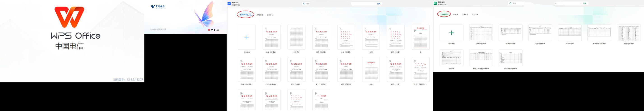The height and width of the screenshot is (111, 644).
Task: Open the 请示（5公章）template
Action: coord(396,37)
